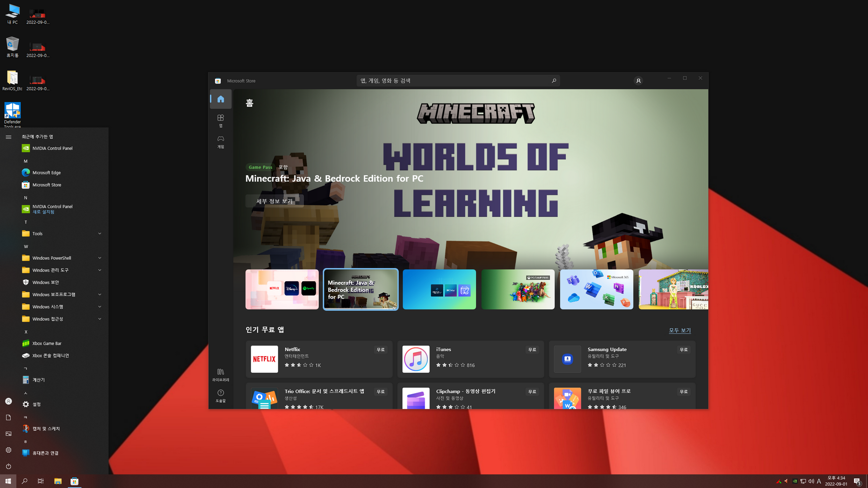Open 휴대폰과 연결 from Start menu
Screen dimensions: 868x488
pos(62,453)
